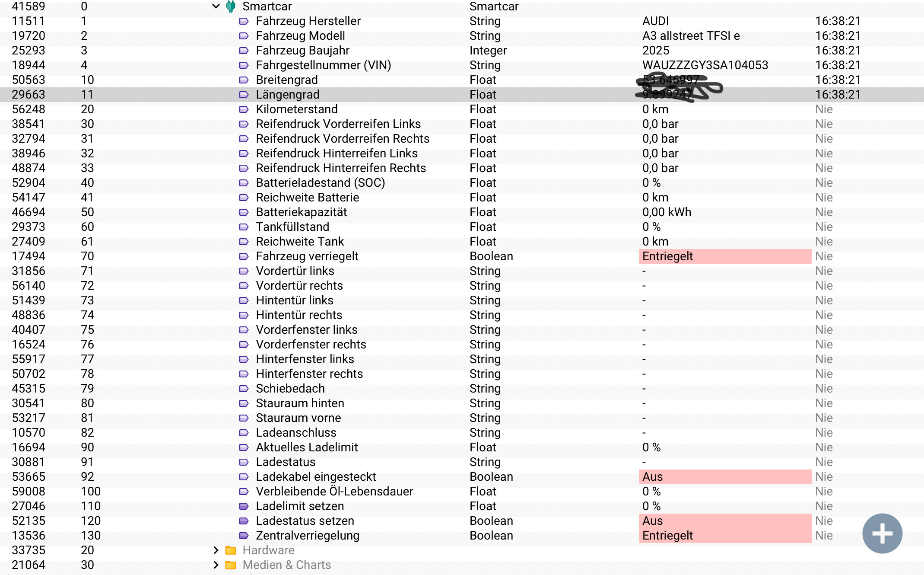
Task: Click Aus value of Ladestatus setzen
Action: (x=725, y=521)
